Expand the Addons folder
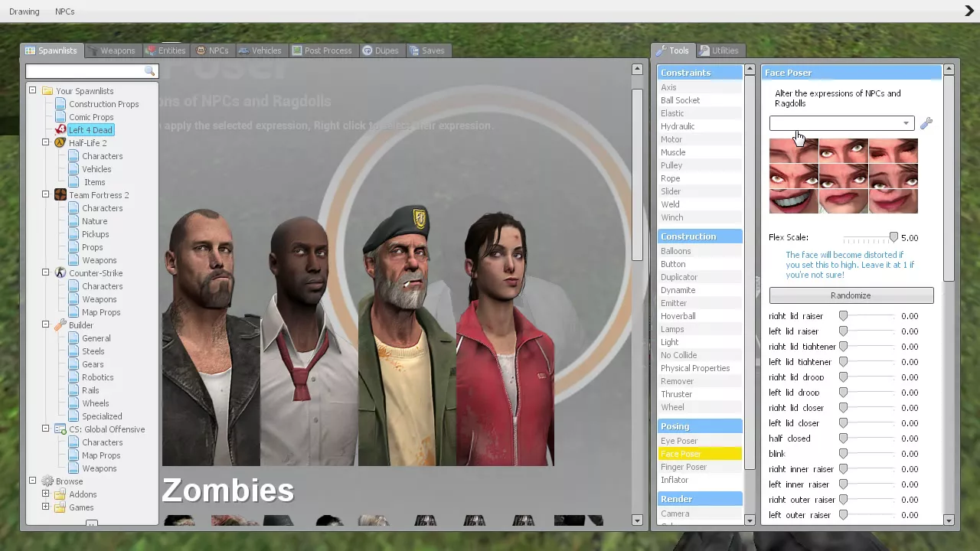Image resolution: width=980 pixels, height=551 pixels. tap(46, 494)
